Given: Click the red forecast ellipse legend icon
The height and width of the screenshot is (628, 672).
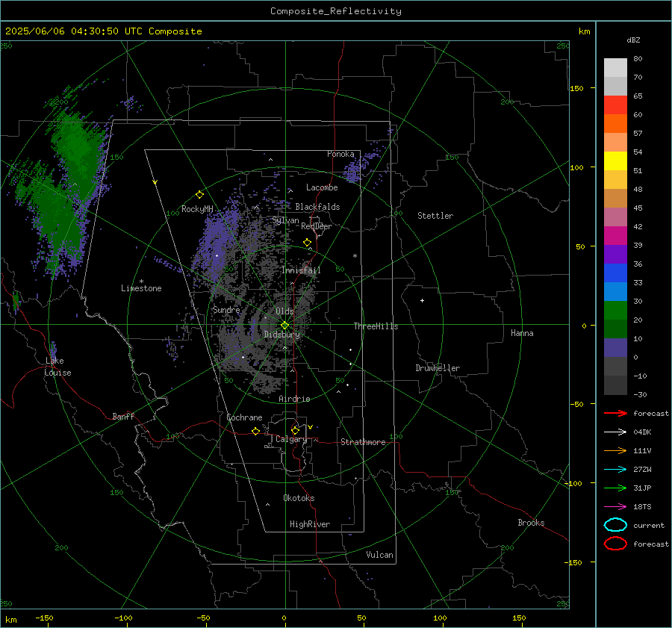Looking at the screenshot, I should (615, 544).
